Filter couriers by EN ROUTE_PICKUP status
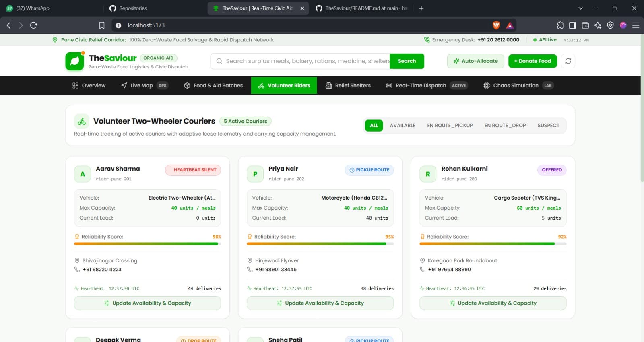Screen dimensions: 644x342 (x=450, y=126)
